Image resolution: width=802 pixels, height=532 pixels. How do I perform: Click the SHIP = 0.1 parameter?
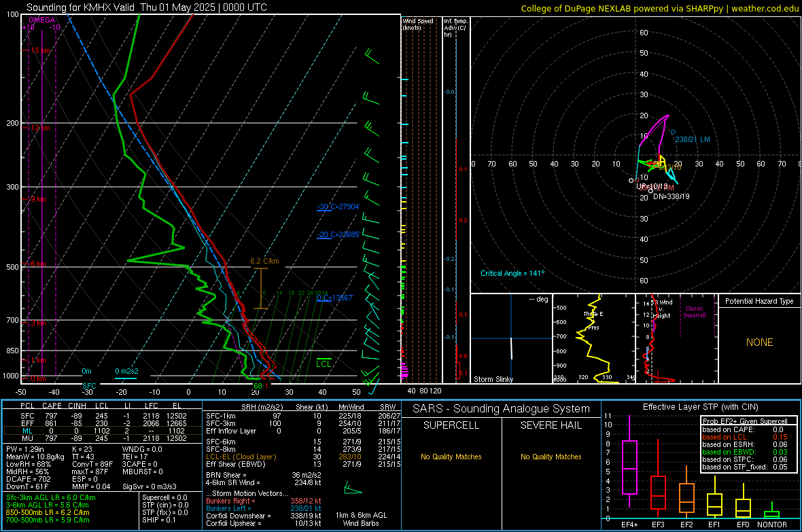click(159, 520)
